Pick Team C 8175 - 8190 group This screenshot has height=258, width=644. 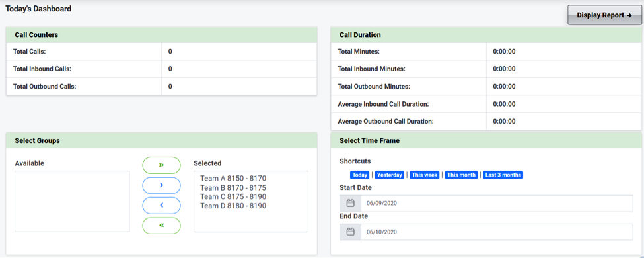click(233, 196)
